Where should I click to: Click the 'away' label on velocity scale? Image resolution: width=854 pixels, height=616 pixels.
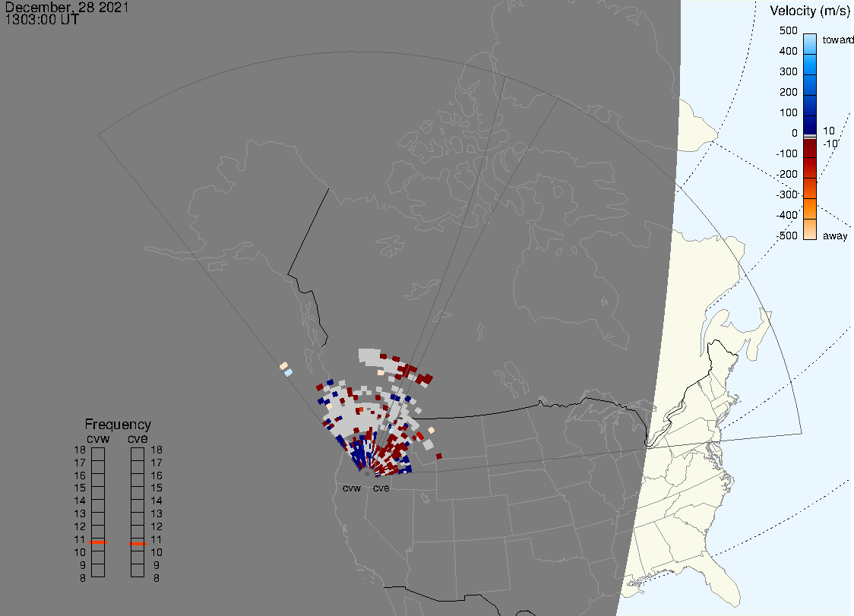(835, 235)
